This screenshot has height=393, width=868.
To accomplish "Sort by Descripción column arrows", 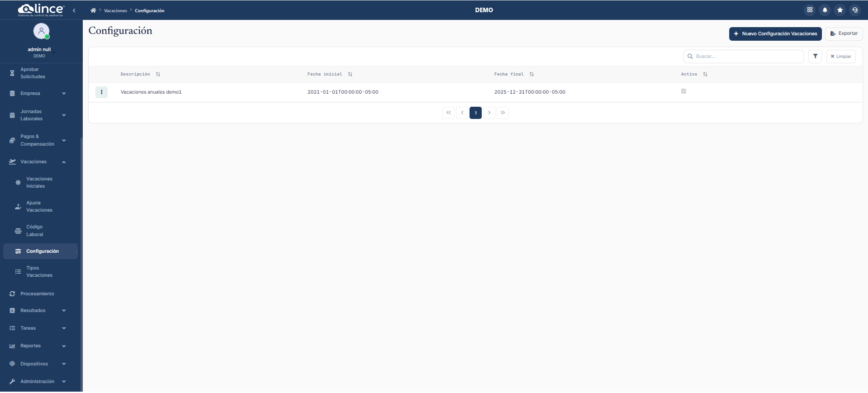I will coord(158,74).
